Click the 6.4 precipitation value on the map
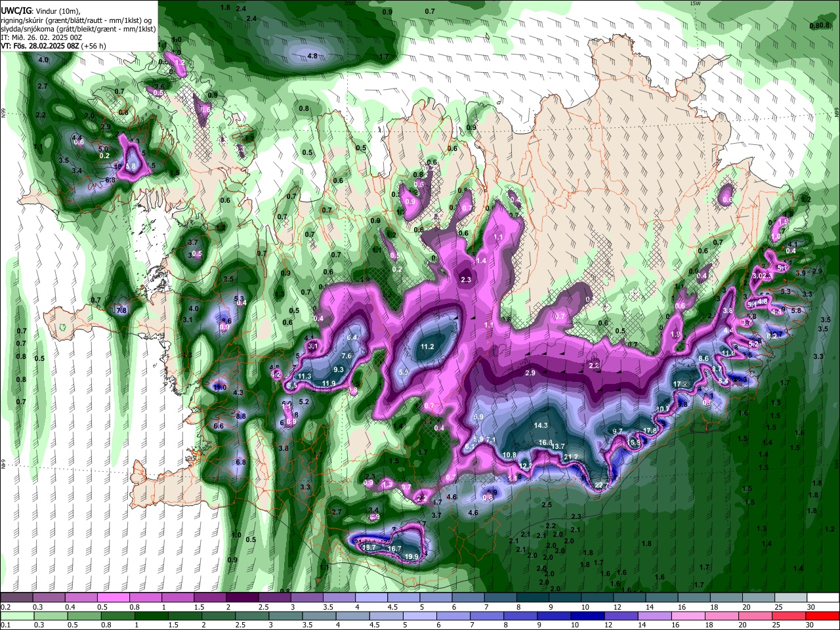This screenshot has height=630, width=840. pos(352,337)
